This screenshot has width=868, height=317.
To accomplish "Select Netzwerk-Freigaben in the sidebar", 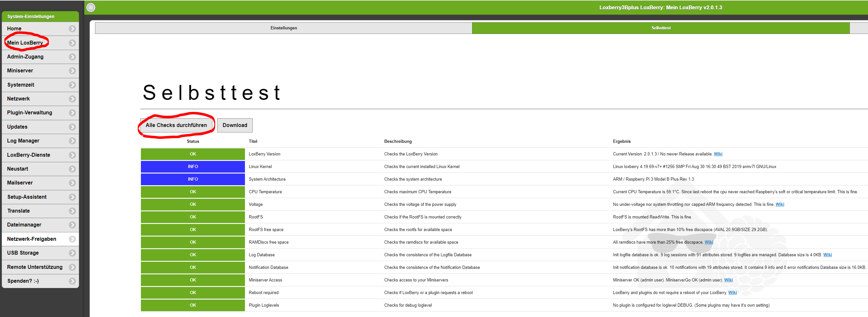I will tap(40, 239).
